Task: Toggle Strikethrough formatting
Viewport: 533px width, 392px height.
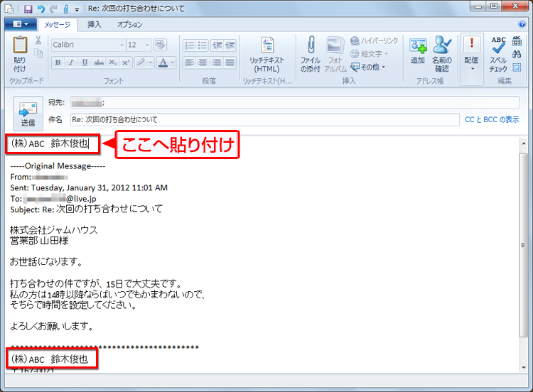Action: point(99,62)
